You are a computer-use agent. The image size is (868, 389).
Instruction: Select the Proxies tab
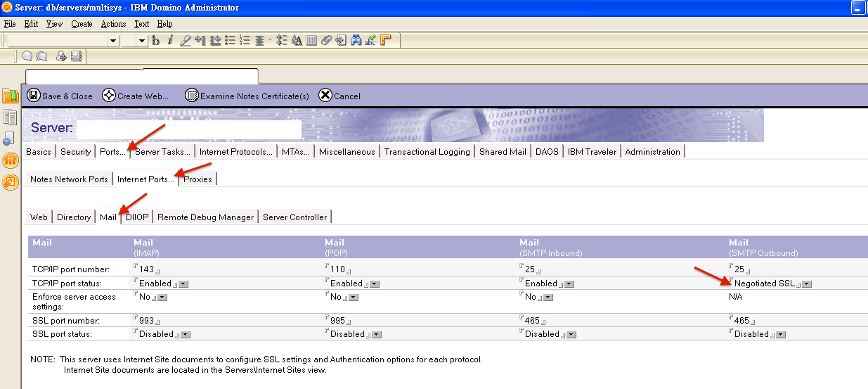tap(197, 179)
